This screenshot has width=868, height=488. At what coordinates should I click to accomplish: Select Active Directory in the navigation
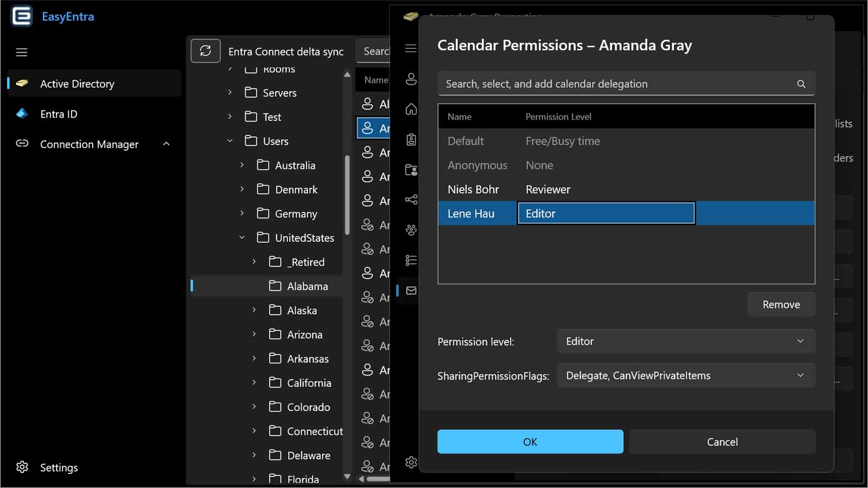[x=77, y=84]
